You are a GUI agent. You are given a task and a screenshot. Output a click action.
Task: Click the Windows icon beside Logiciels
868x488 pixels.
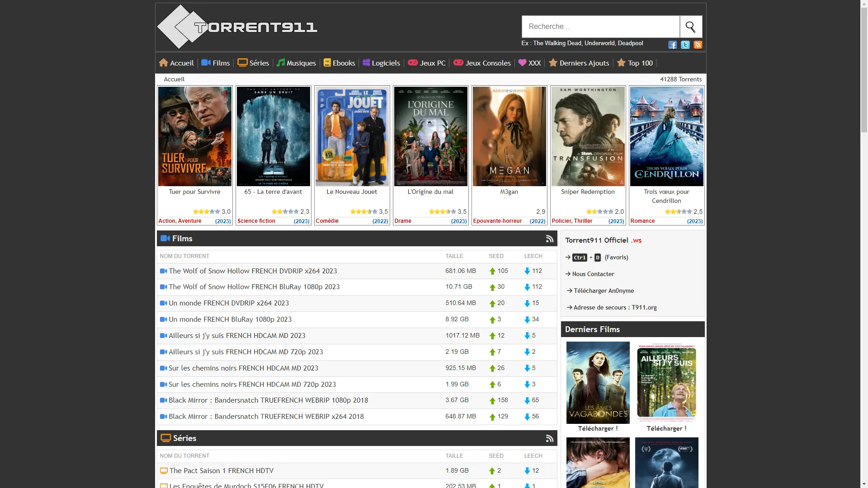coord(366,63)
